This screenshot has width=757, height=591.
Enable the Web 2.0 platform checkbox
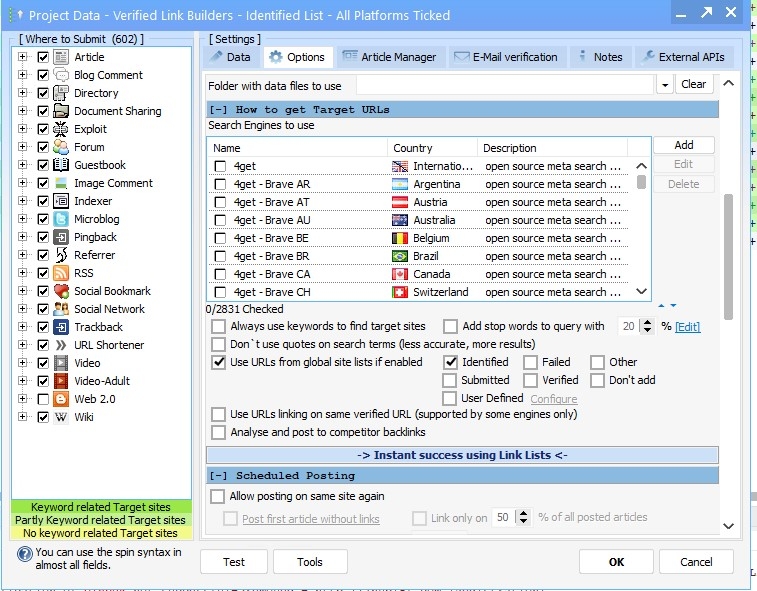[x=43, y=399]
